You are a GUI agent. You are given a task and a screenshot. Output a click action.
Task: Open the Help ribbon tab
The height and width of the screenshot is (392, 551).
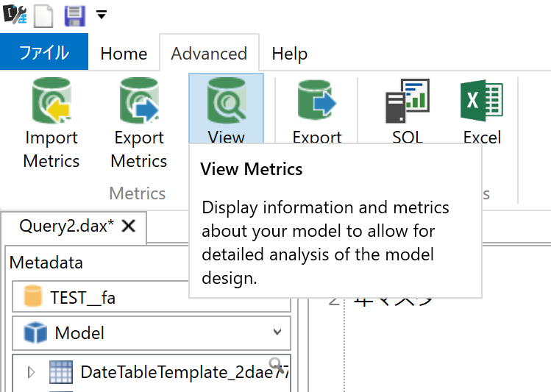[290, 54]
